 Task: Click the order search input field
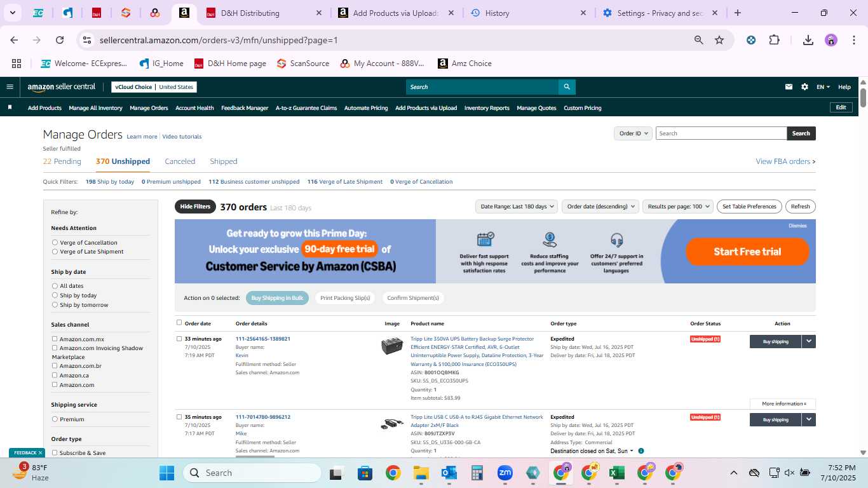pyautogui.click(x=721, y=133)
